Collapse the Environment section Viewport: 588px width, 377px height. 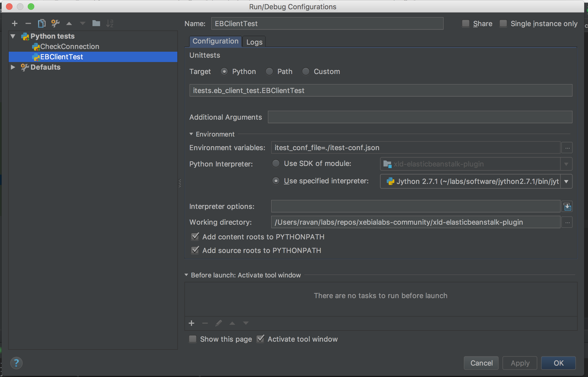tap(191, 134)
